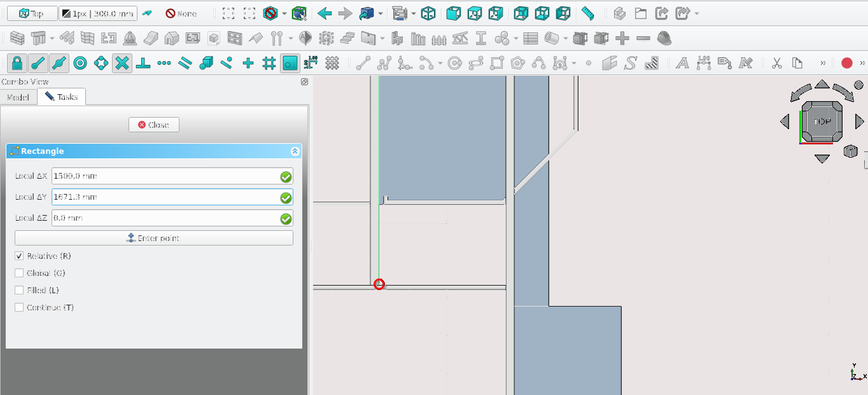This screenshot has width=868, height=395.
Task: Toggle the snap lock icon
Action: (17, 63)
